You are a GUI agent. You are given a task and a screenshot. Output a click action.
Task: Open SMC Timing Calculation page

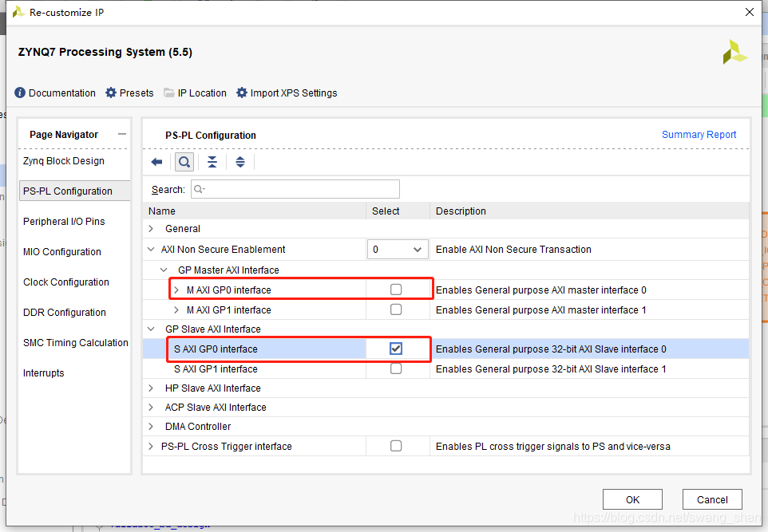(x=75, y=343)
